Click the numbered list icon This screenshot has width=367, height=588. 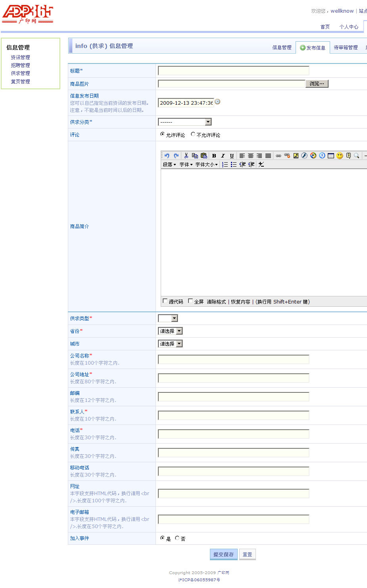coord(225,164)
